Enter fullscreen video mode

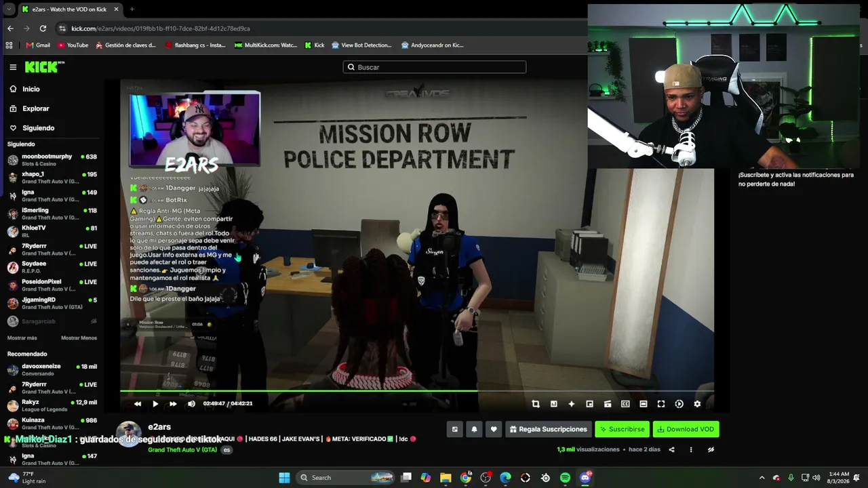click(x=661, y=404)
